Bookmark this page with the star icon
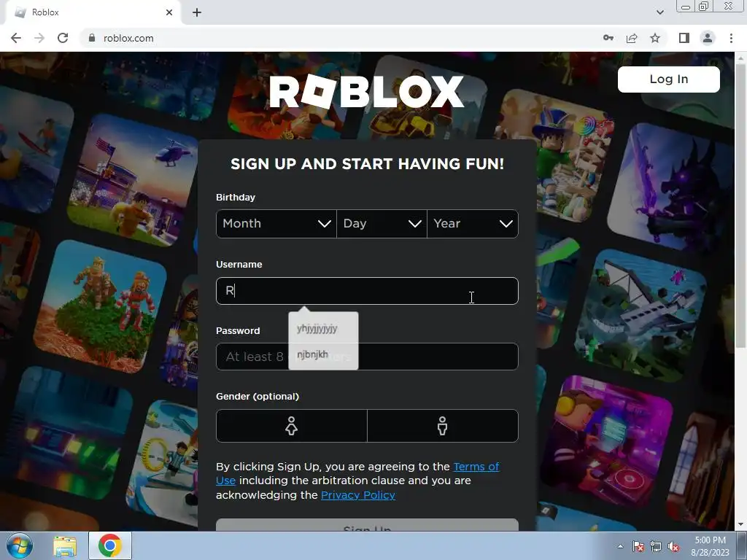747x560 pixels. 655,38
